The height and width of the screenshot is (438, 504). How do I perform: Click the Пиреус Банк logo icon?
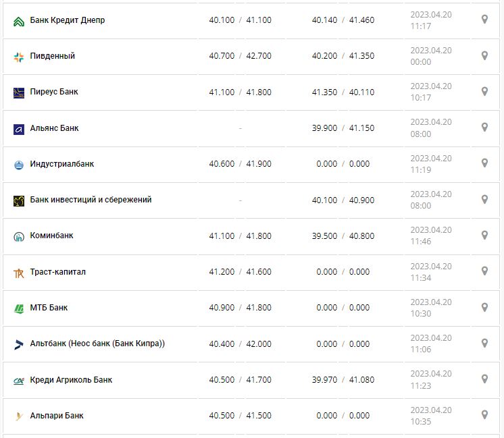pos(19,92)
